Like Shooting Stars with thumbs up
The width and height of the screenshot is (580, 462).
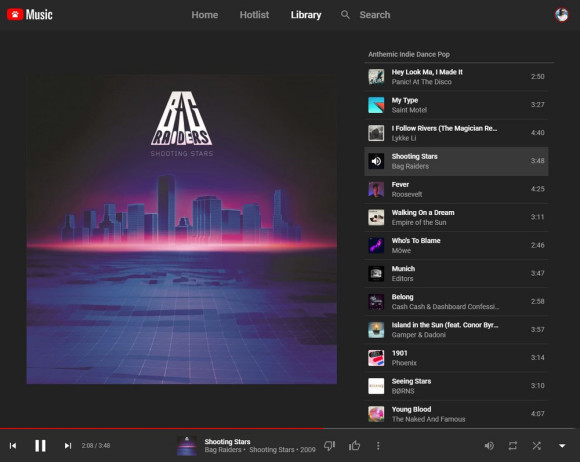354,446
